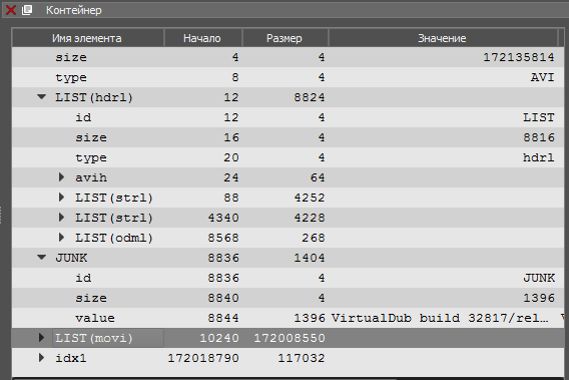Select the LIST(movi) row label
This screenshot has height=380, width=569.
click(x=94, y=338)
